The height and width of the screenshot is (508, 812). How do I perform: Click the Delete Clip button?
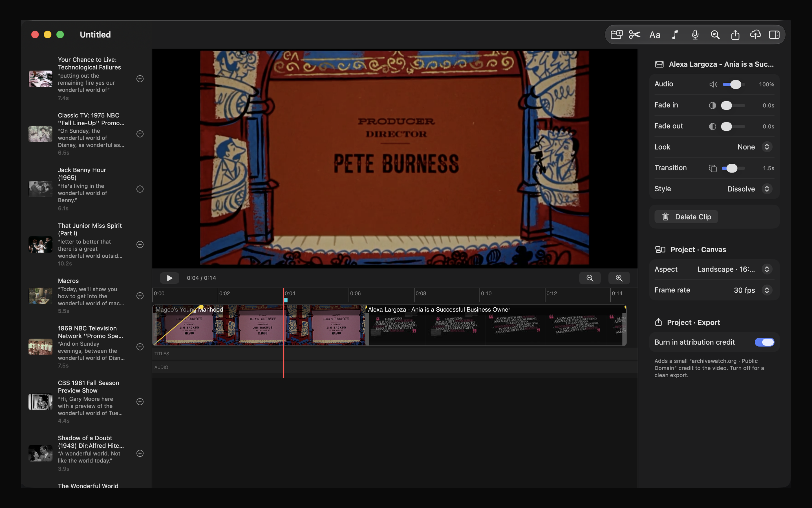[686, 217]
